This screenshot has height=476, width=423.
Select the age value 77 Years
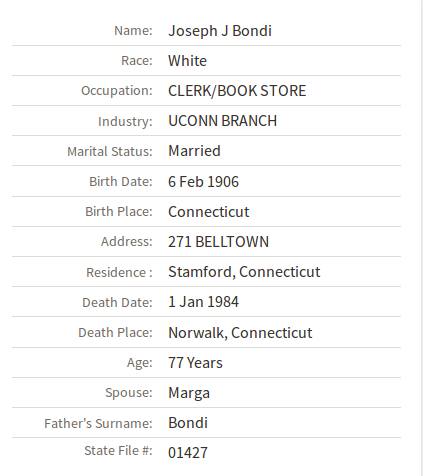tap(195, 363)
